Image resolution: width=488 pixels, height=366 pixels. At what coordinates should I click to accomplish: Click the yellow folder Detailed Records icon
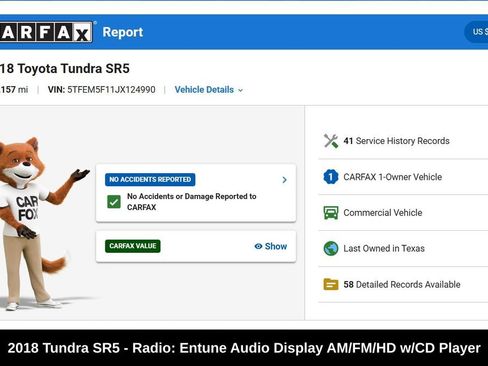(x=331, y=284)
